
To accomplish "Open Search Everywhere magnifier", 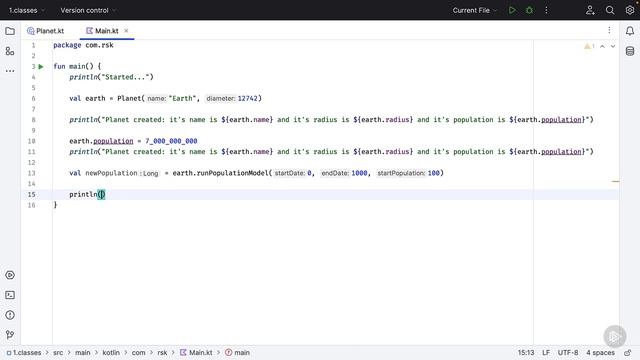I will click(x=610, y=10).
